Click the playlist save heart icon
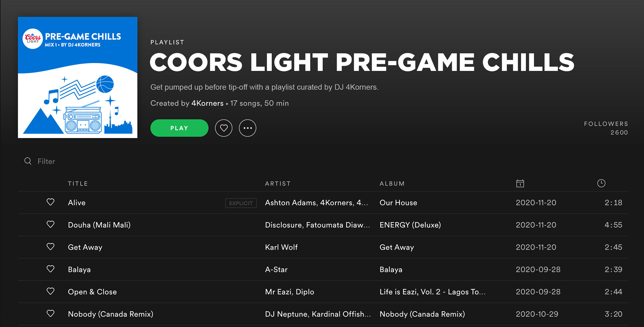The width and height of the screenshot is (644, 327). pyautogui.click(x=224, y=128)
